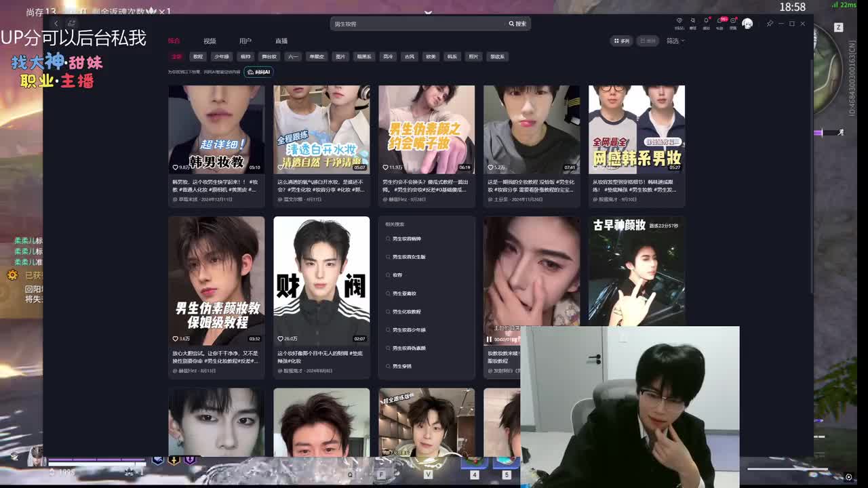
Task: Select the 全部 filter tag
Action: (x=176, y=57)
